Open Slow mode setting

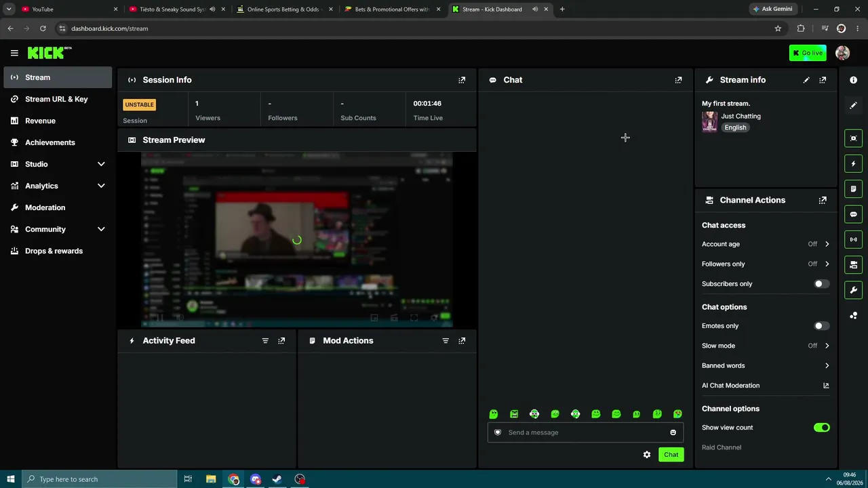click(766, 346)
